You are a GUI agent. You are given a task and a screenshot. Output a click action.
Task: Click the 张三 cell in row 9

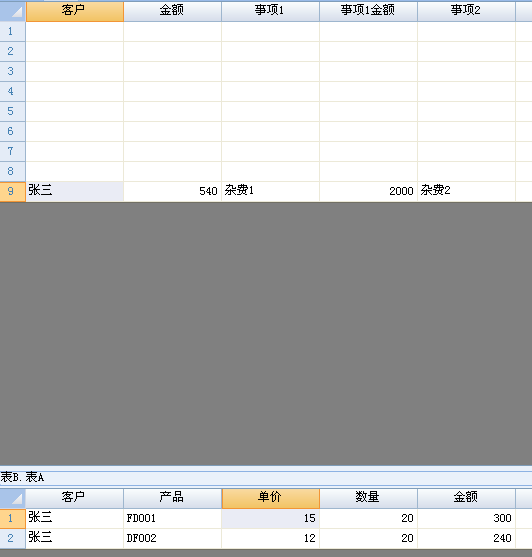click(75, 191)
